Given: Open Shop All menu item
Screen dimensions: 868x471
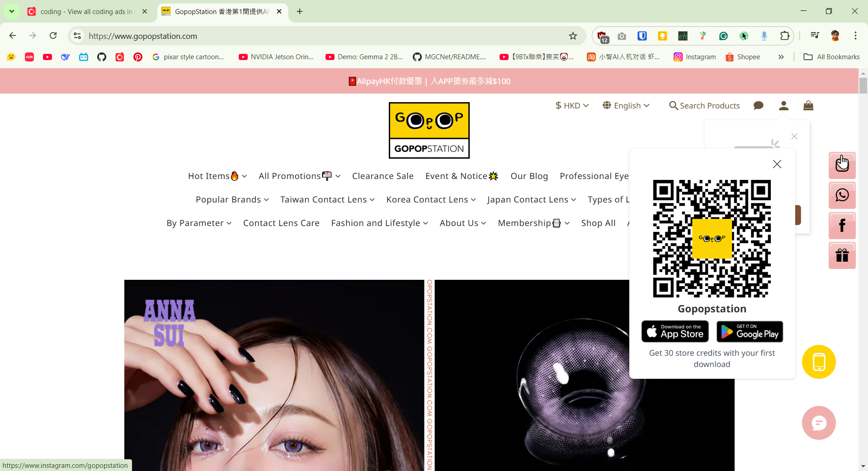Looking at the screenshot, I should click(x=598, y=223).
